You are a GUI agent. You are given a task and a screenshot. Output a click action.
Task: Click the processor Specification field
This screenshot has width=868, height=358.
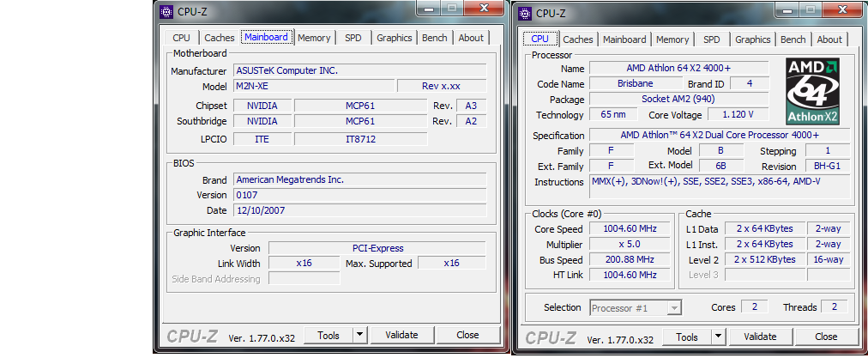click(720, 136)
